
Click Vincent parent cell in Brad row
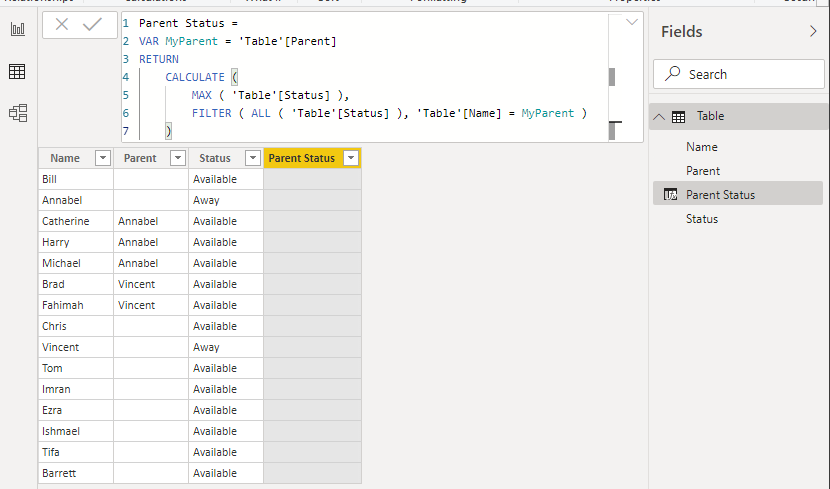point(151,284)
